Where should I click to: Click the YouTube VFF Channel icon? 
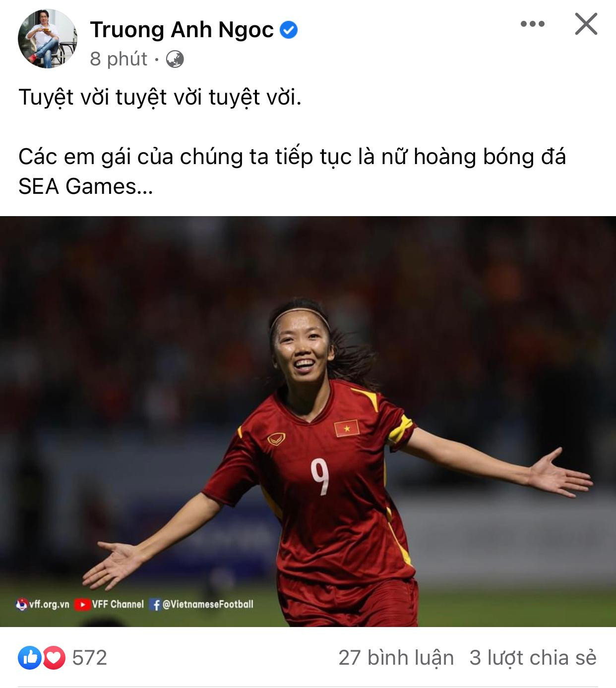pos(82,605)
